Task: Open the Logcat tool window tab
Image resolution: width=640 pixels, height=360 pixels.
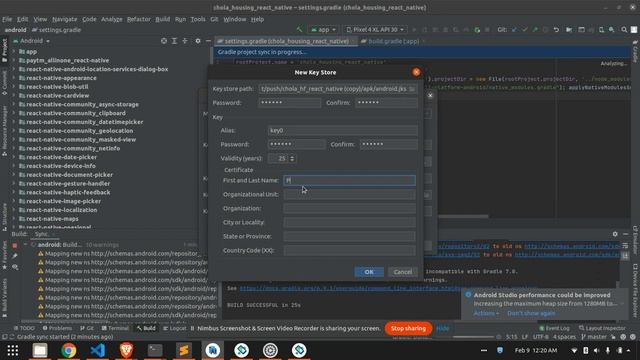Action: pos(175,328)
